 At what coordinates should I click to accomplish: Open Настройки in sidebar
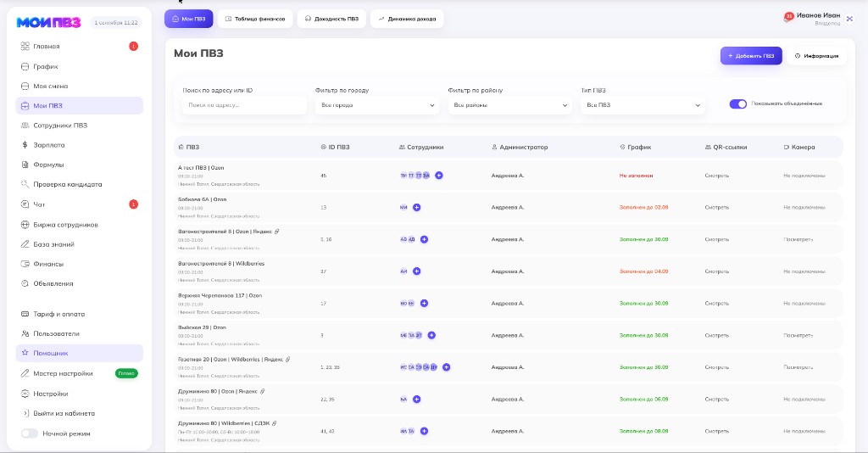(79, 394)
